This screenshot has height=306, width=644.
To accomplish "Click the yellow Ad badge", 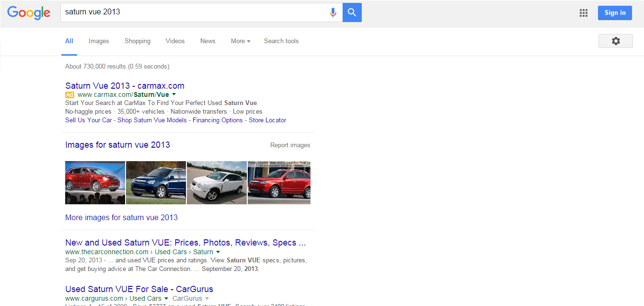I will (x=70, y=95).
